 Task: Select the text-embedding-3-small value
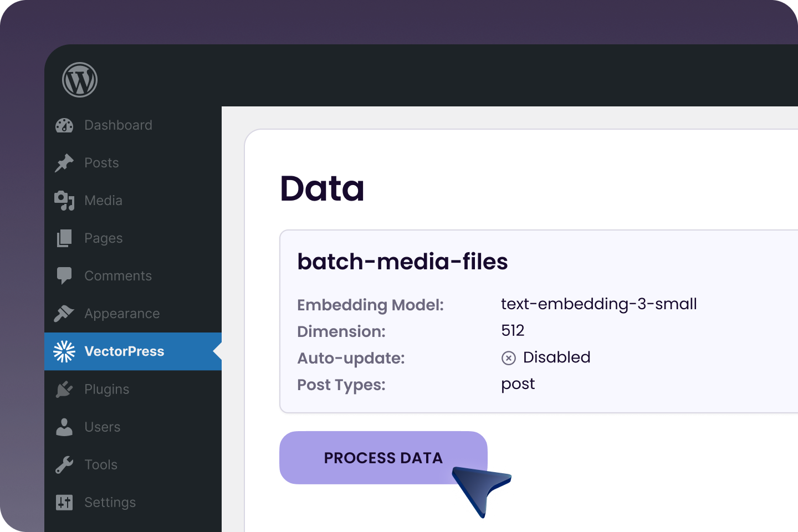[599, 304]
